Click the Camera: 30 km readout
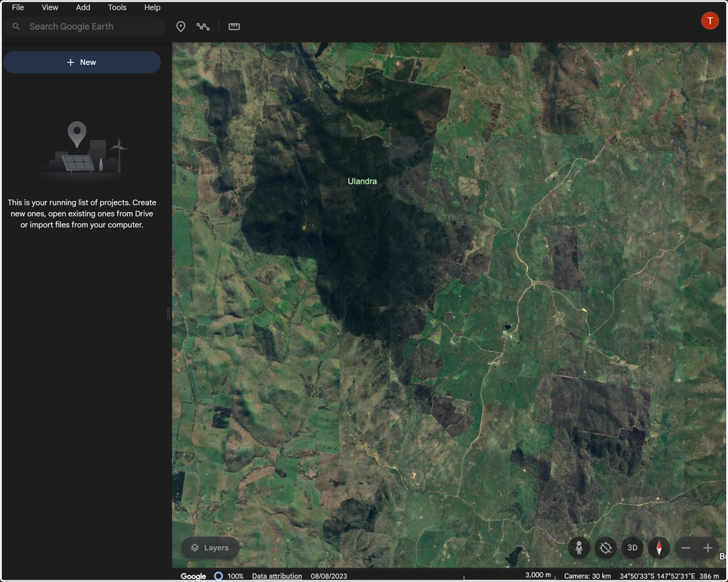This screenshot has width=728, height=582. tap(587, 576)
